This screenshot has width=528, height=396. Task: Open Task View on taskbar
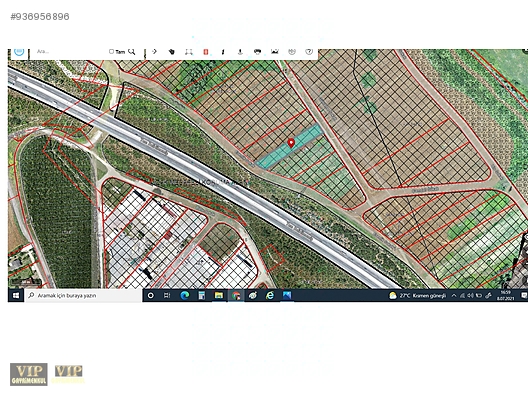tap(167, 295)
